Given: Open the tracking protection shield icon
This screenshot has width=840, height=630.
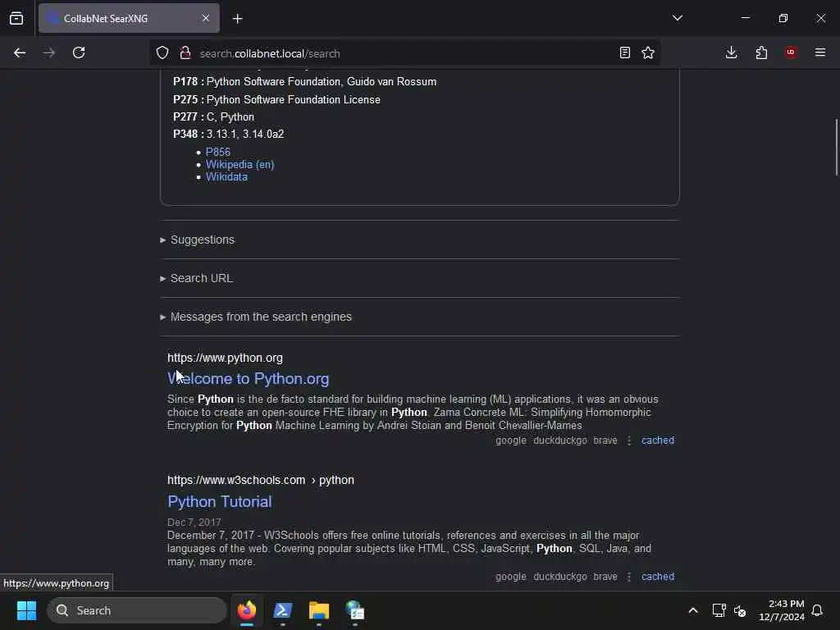Looking at the screenshot, I should [162, 53].
